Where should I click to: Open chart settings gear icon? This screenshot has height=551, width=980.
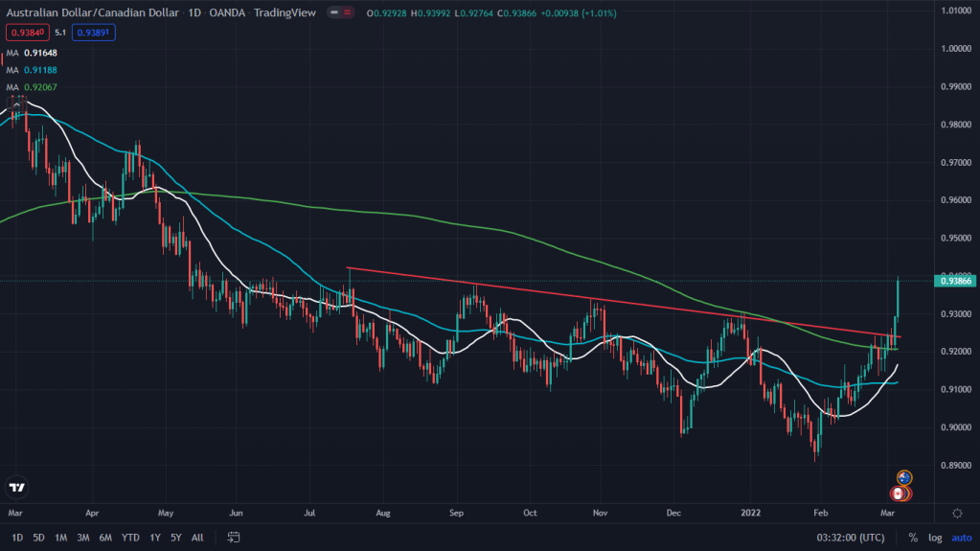pyautogui.click(x=957, y=514)
